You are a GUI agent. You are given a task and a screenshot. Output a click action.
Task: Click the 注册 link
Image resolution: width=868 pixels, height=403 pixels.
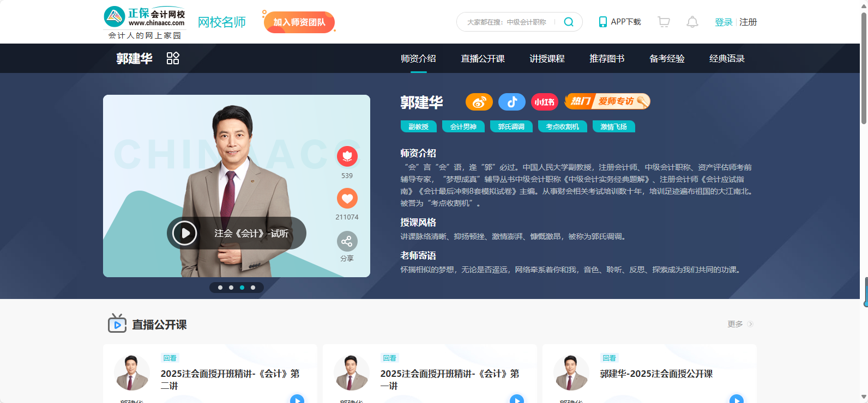click(x=748, y=22)
